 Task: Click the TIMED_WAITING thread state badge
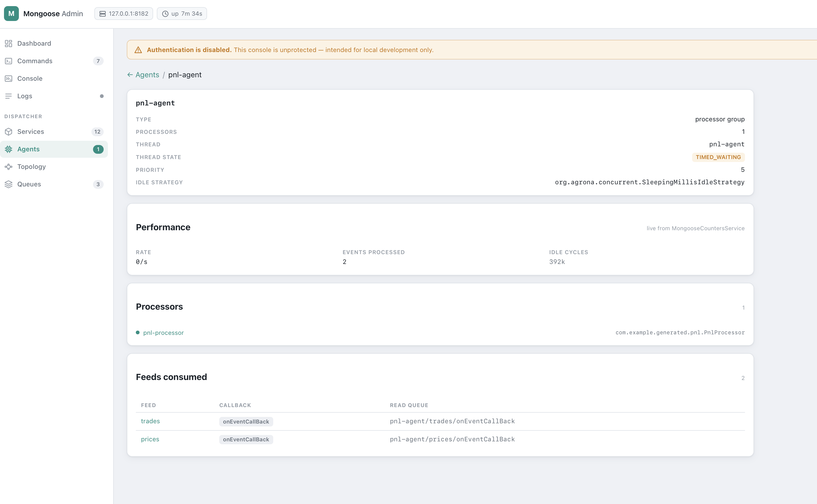(x=718, y=157)
